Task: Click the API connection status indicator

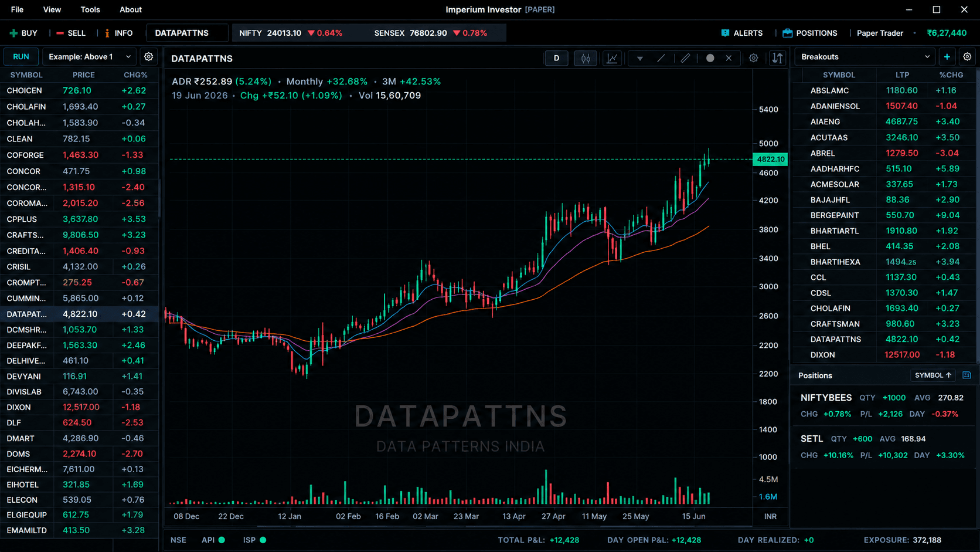Action: (213, 540)
